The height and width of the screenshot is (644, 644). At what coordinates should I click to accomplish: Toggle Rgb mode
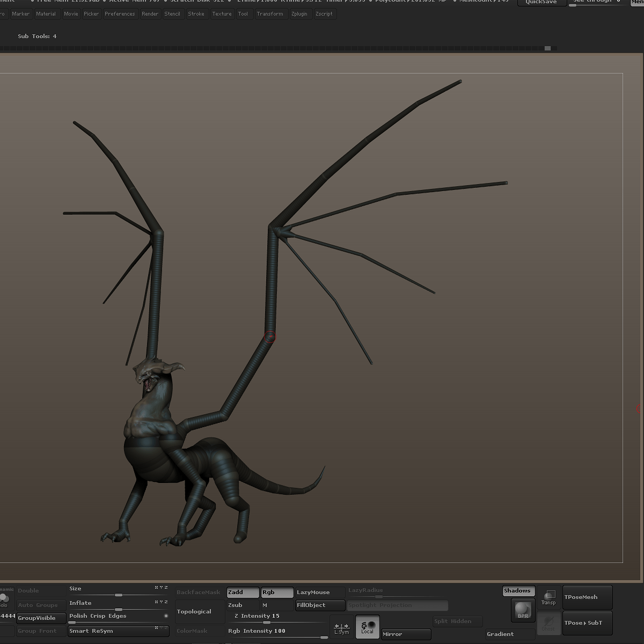(x=277, y=592)
